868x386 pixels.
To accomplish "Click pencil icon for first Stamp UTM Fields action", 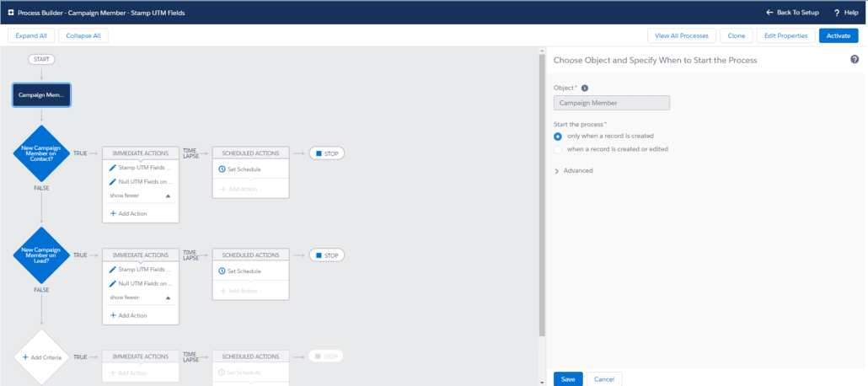I will point(113,168).
